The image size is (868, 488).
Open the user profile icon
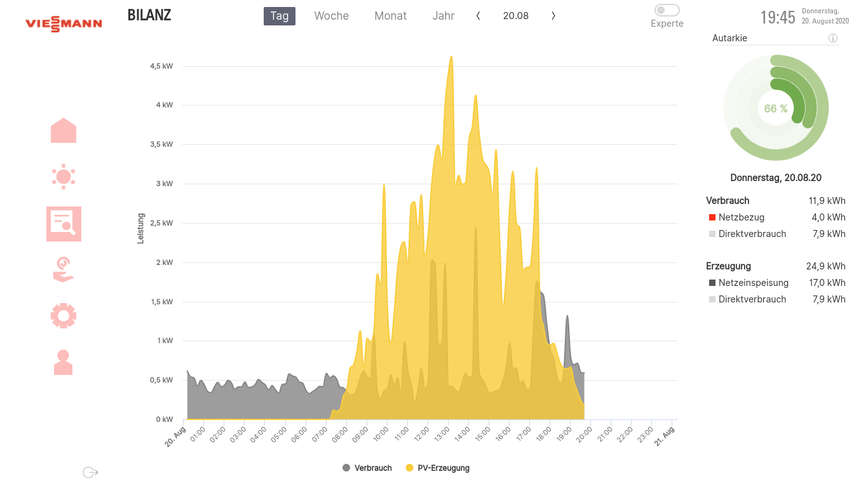pos(64,362)
